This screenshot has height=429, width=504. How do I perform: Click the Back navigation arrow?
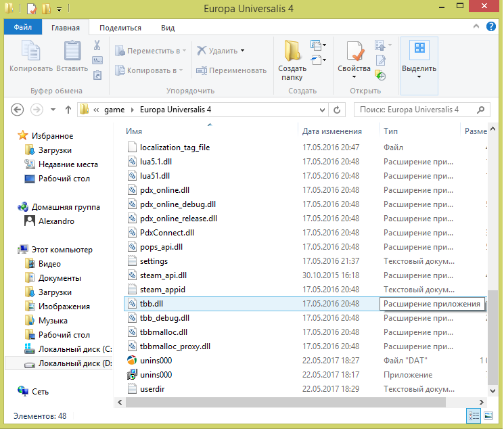[x=18, y=110]
